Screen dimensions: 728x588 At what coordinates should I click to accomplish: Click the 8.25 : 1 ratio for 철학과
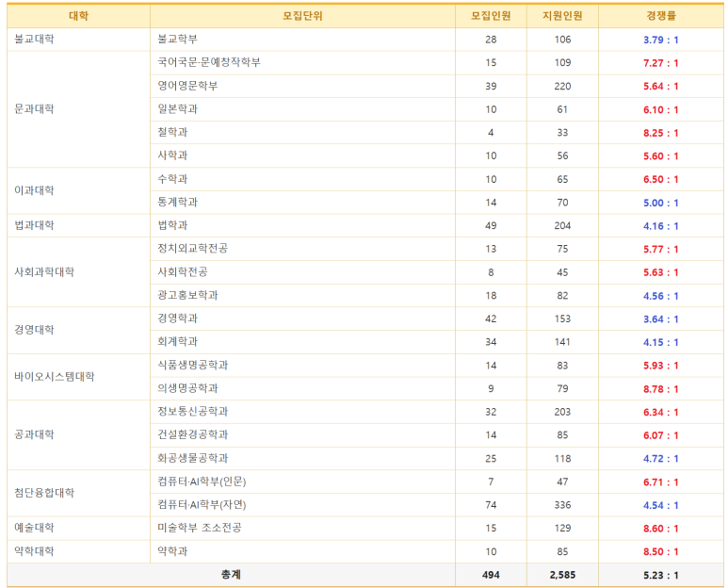tap(660, 133)
